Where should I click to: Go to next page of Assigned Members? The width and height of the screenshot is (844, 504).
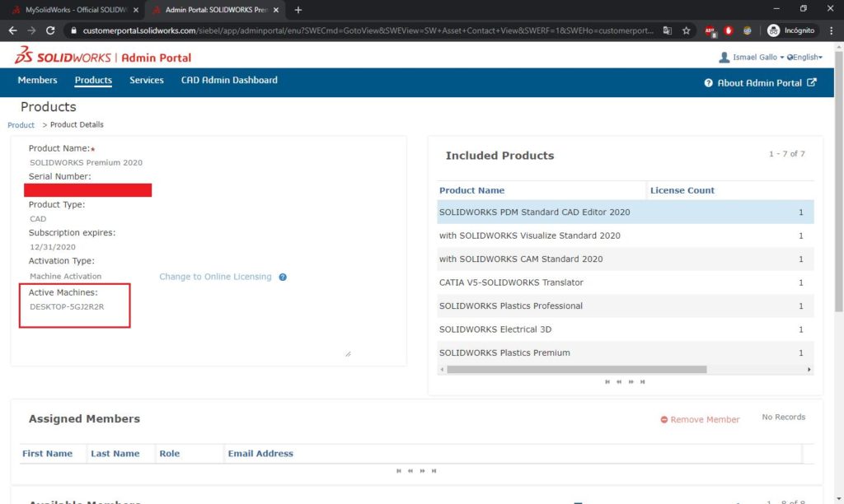click(x=423, y=471)
